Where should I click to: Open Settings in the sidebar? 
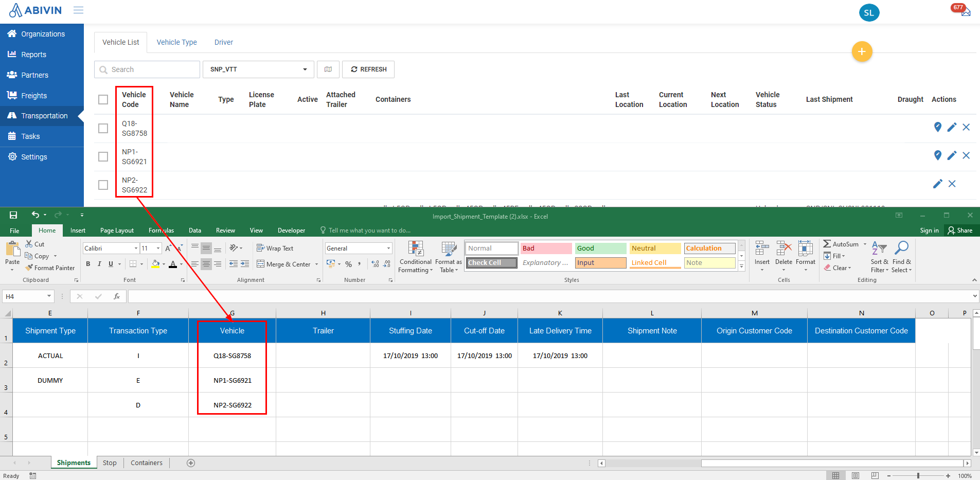point(34,157)
